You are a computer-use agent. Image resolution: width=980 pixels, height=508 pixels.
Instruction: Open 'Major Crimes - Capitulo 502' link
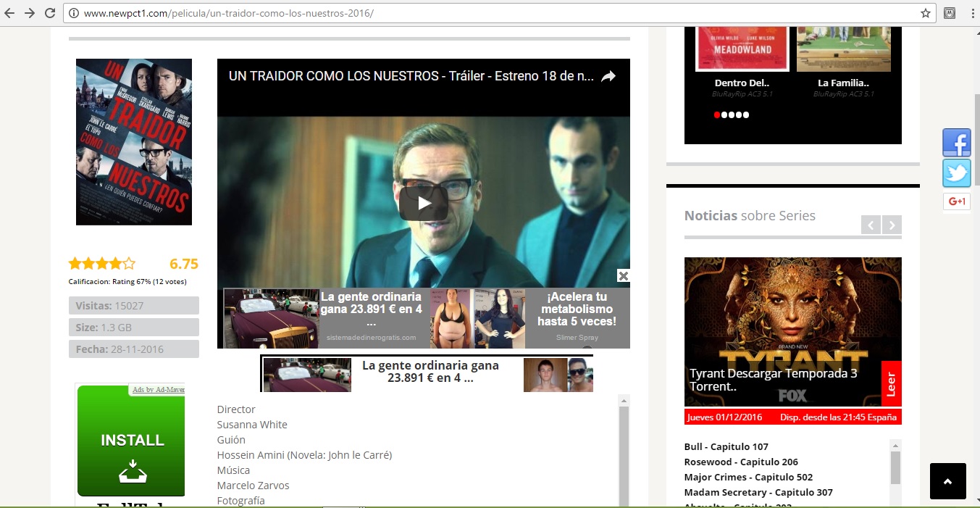click(748, 477)
